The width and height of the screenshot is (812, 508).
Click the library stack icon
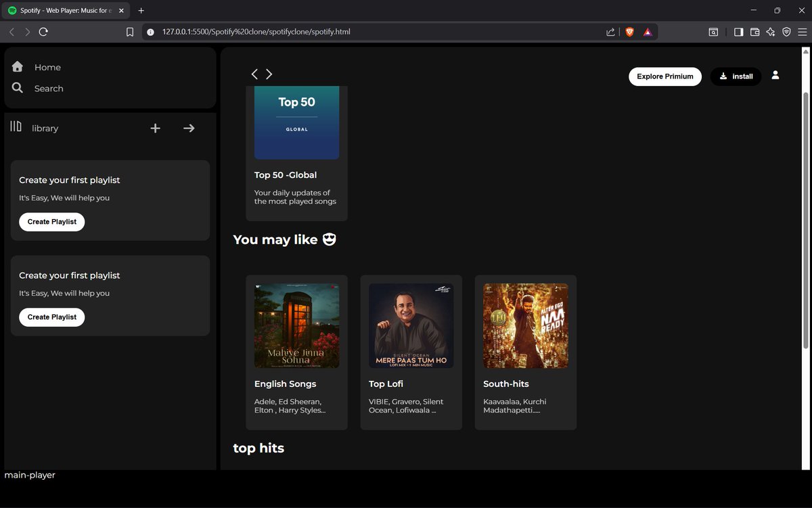(x=16, y=126)
